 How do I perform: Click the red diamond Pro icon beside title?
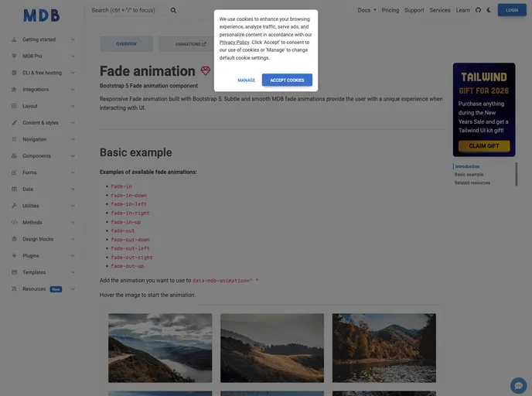pos(205,70)
